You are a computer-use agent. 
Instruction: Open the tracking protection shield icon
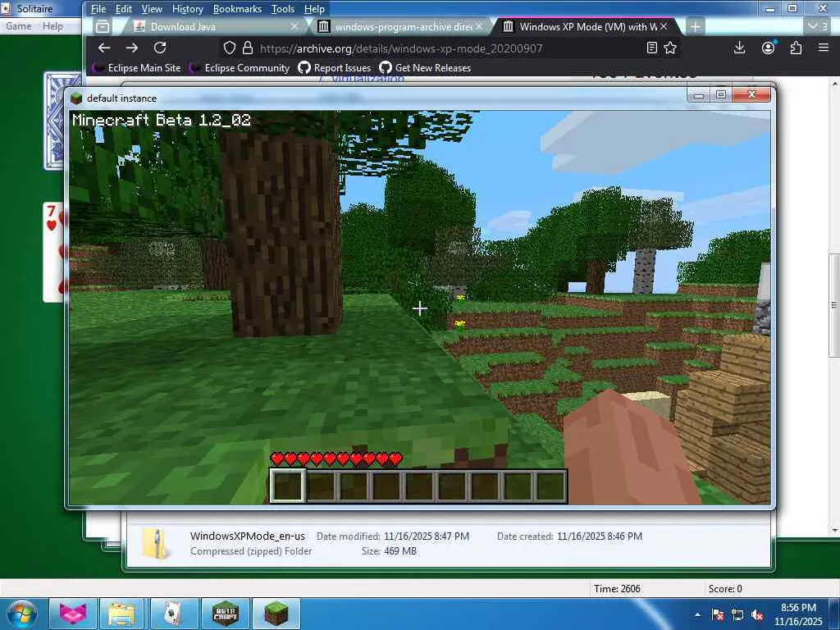point(230,48)
